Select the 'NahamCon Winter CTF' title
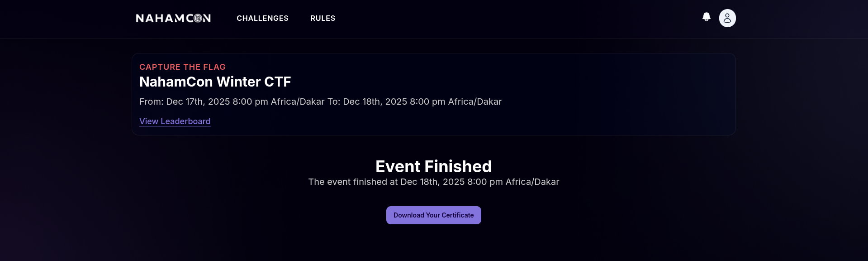The image size is (868, 261). 215,82
